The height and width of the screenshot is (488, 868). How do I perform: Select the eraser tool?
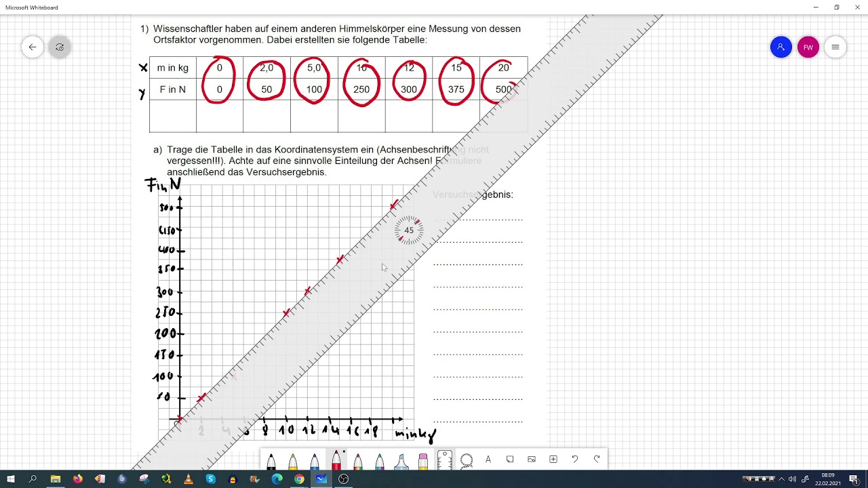[x=423, y=462]
